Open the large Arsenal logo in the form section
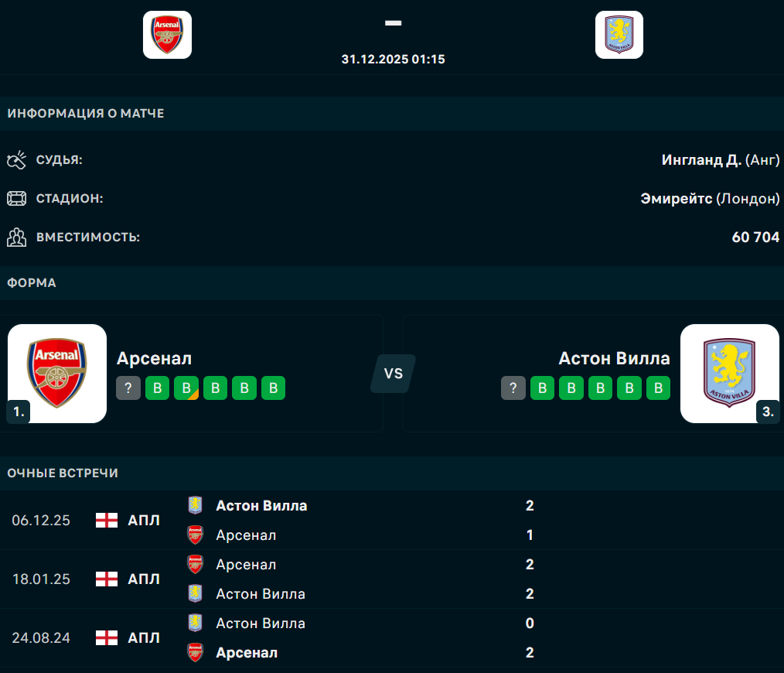 (x=57, y=373)
